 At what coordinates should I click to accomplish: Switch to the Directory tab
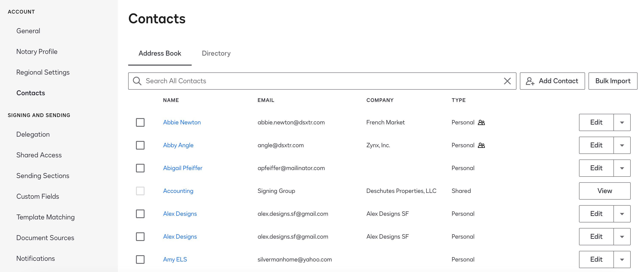coord(216,53)
